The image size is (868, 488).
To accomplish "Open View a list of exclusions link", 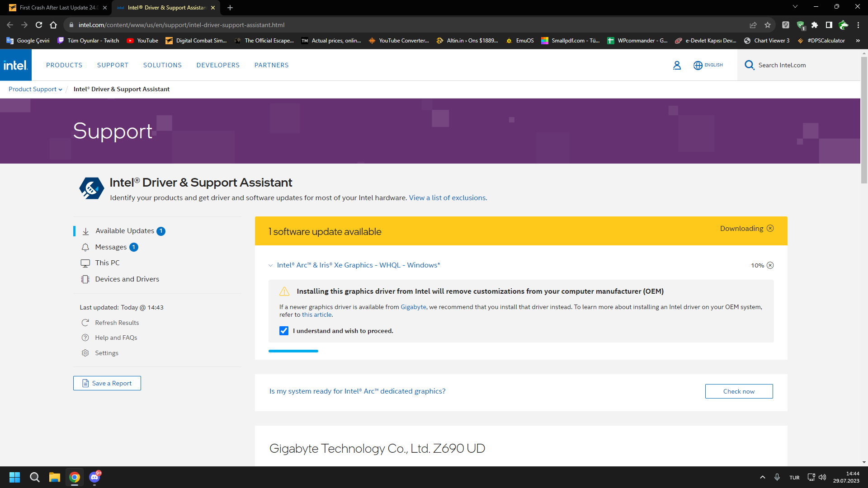I will pos(448,198).
